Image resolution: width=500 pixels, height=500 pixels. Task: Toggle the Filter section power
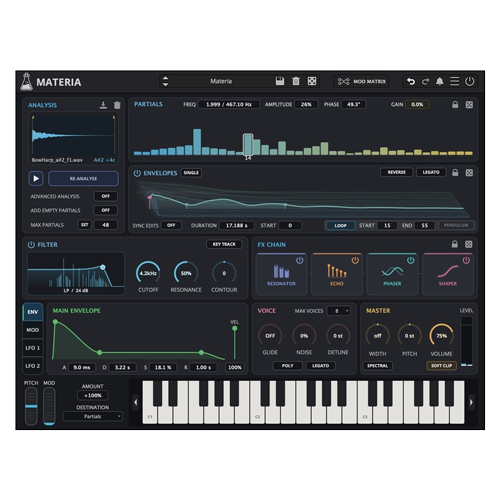click(31, 245)
